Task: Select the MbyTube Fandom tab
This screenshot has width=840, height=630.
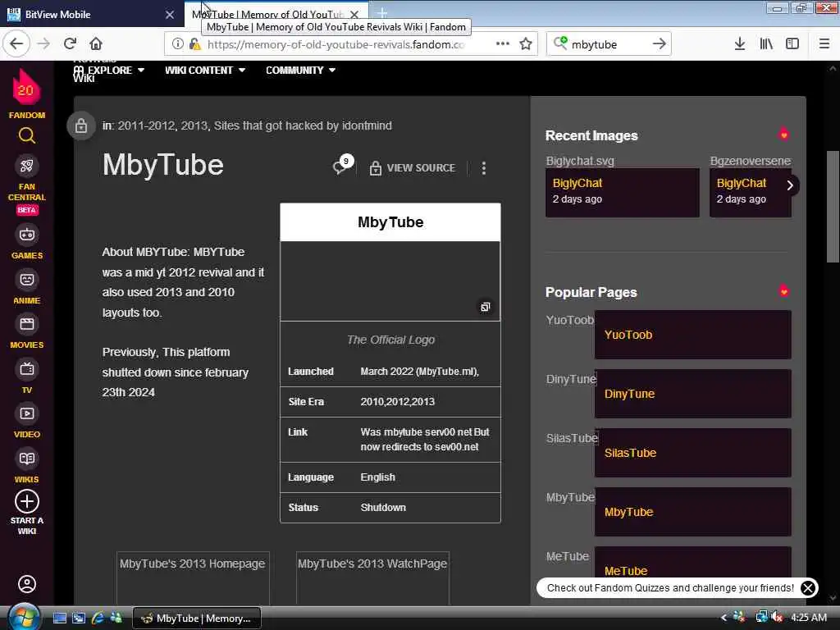Action: [x=268, y=15]
